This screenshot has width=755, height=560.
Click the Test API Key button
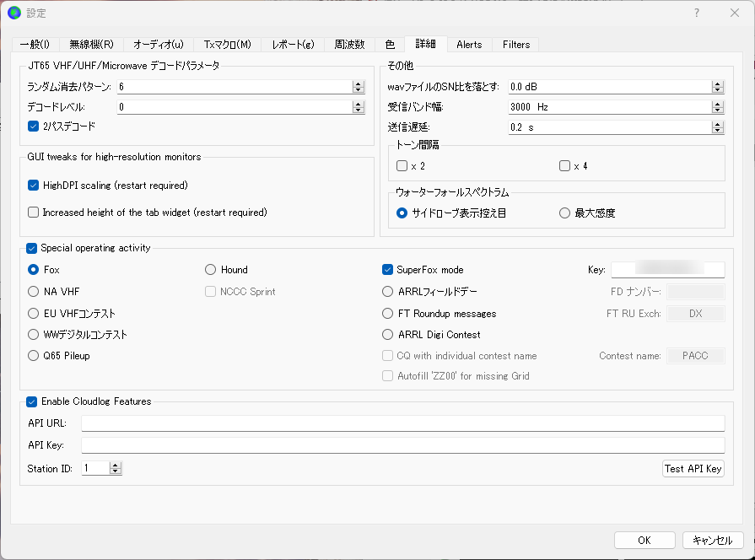pyautogui.click(x=693, y=469)
